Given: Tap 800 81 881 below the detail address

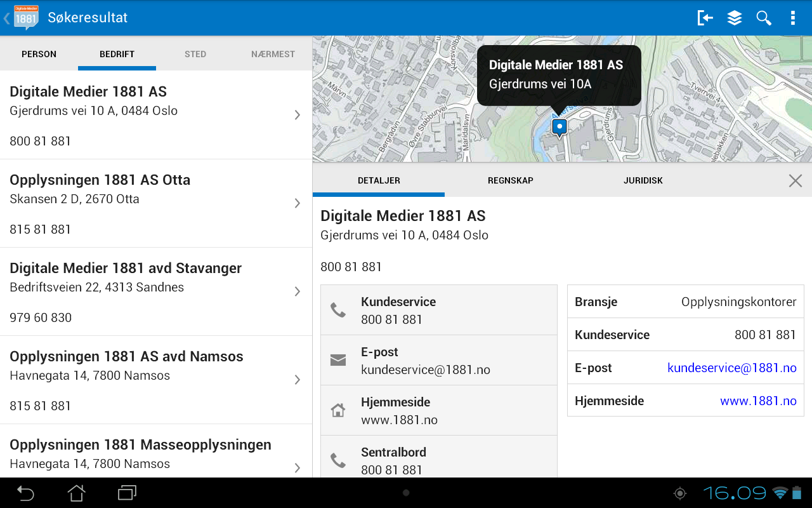Looking at the screenshot, I should [x=351, y=267].
